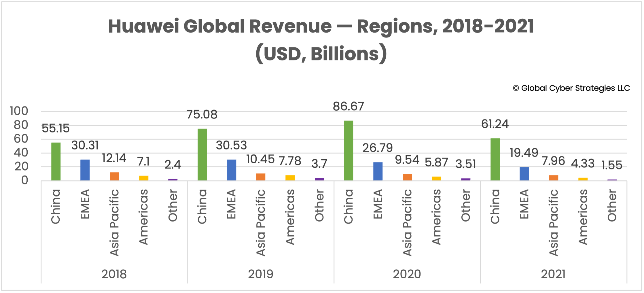Image resolution: width=644 pixels, height=293 pixels.
Task: Select the 7.1 data label
Action: (x=143, y=161)
